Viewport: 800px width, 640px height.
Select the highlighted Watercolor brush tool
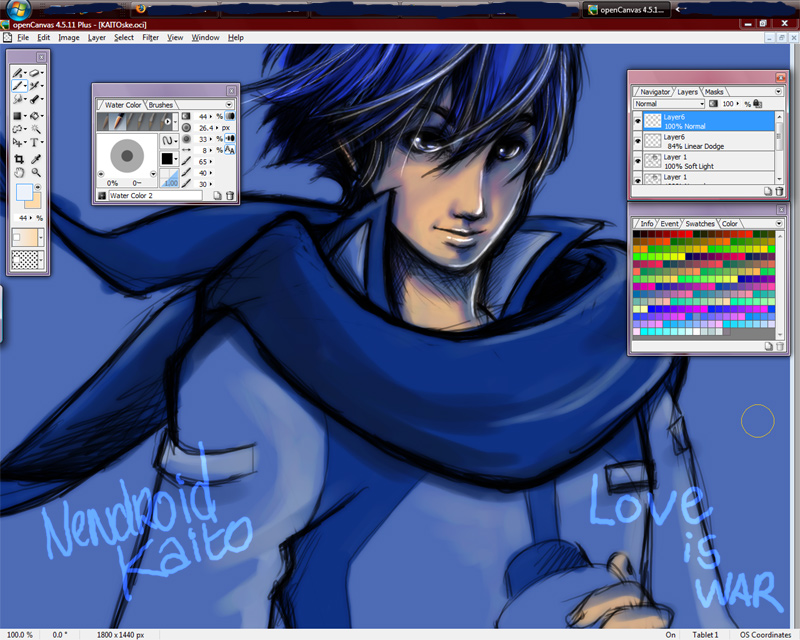click(17, 86)
